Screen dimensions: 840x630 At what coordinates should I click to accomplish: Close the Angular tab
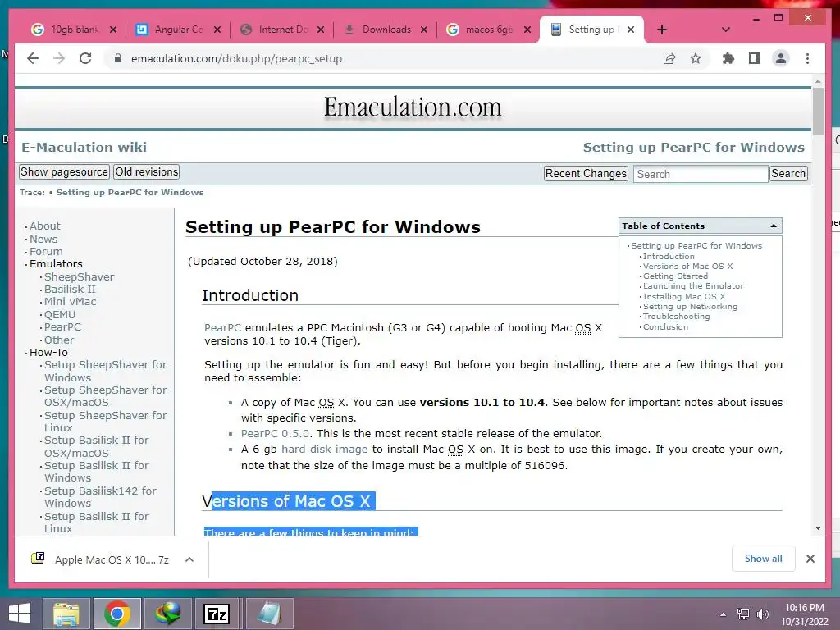pos(217,30)
